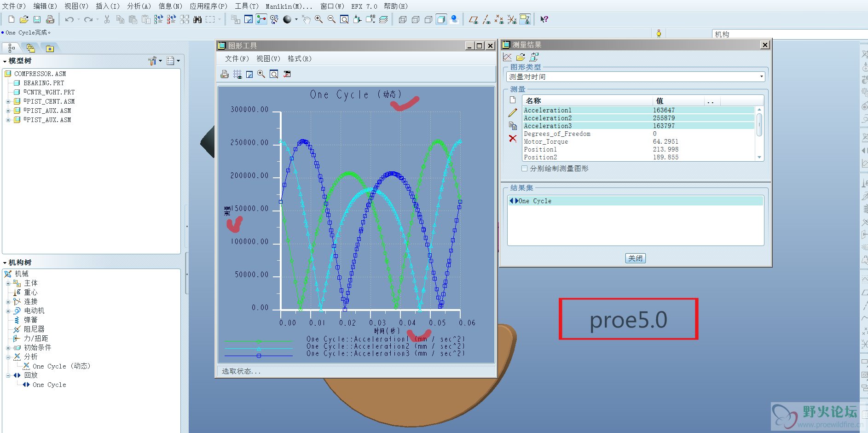Copy the selected measure icon

click(x=513, y=125)
